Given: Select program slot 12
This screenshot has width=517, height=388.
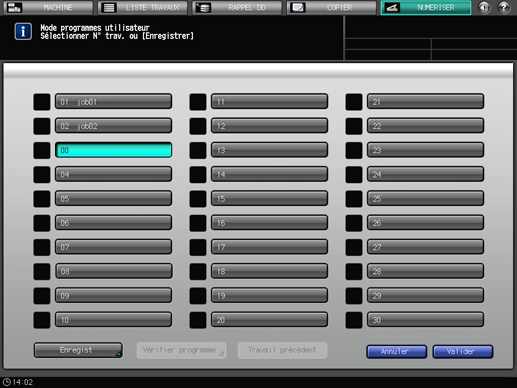Looking at the screenshot, I should 269,126.
